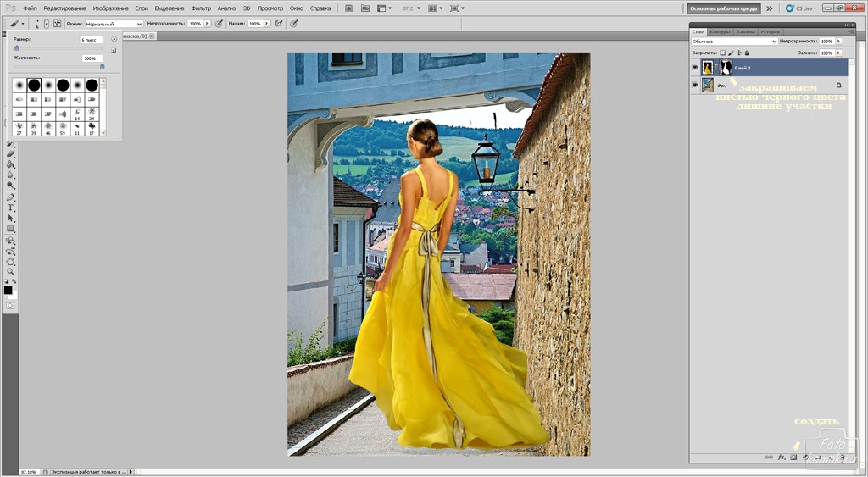Select the Pen tool in the toolbox

[x=11, y=197]
